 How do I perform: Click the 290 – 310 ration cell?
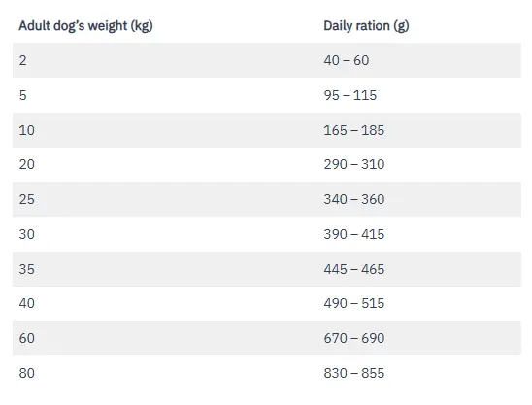[x=354, y=165]
